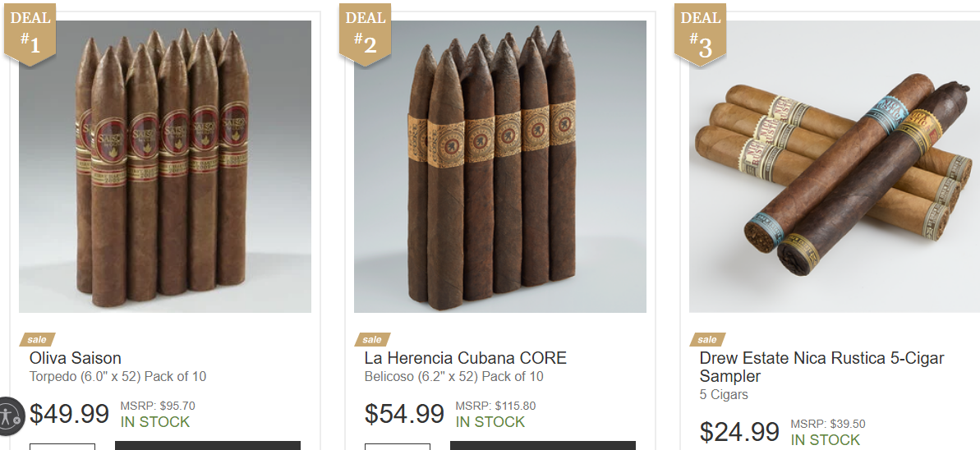Open the Oliva Saison product title

[x=75, y=358]
